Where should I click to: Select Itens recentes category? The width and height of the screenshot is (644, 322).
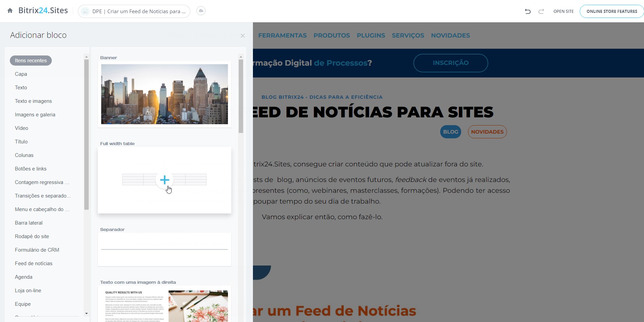(31, 61)
